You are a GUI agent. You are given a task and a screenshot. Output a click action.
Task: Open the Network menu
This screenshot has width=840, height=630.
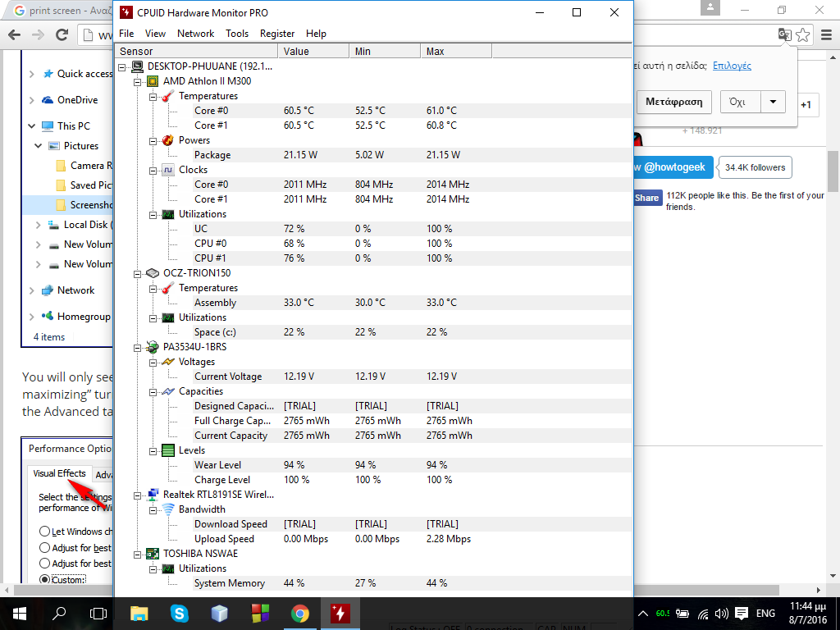click(x=195, y=33)
